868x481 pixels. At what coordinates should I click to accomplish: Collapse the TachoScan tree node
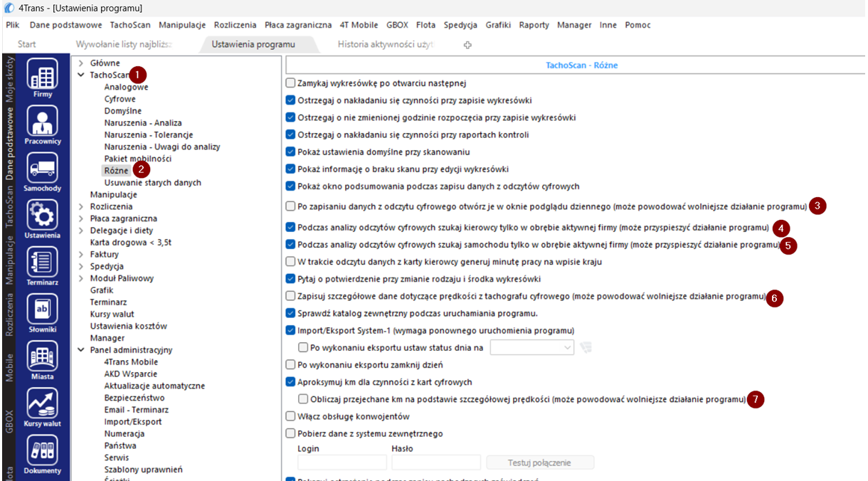82,75
